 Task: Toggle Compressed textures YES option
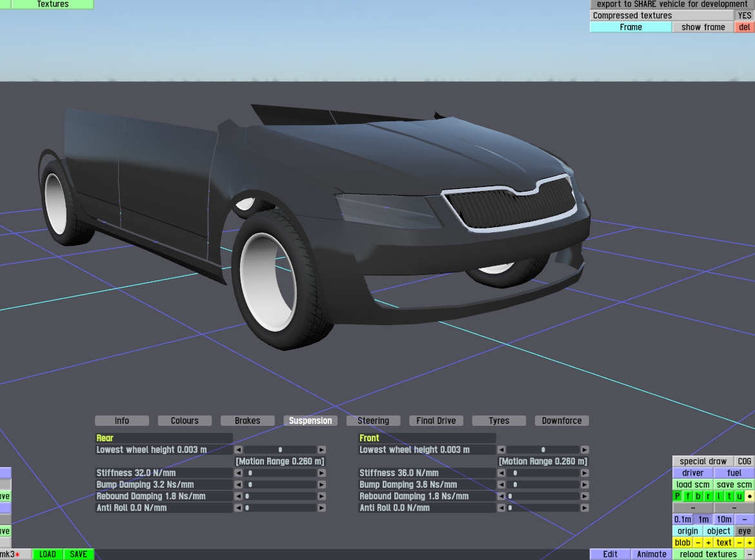tap(745, 15)
